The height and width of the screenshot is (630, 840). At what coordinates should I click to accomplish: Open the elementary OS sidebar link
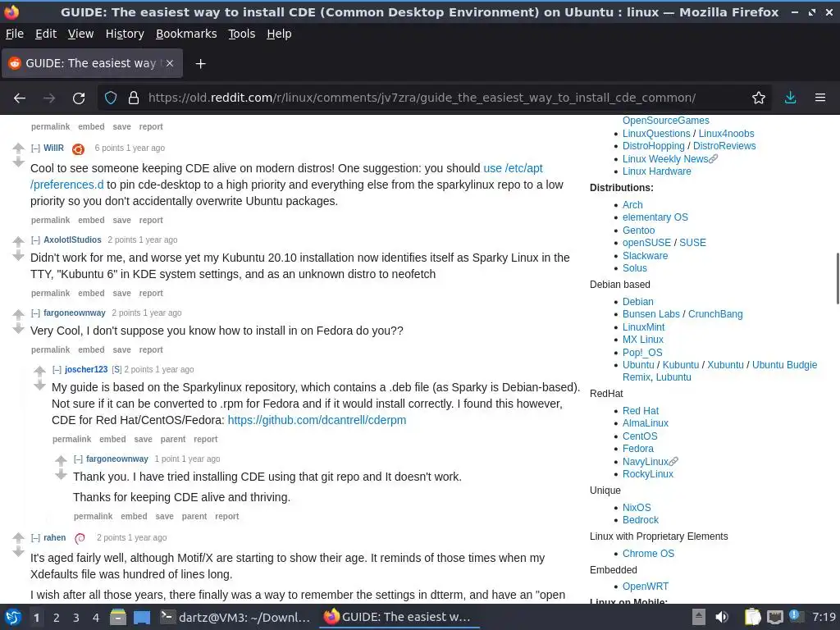(655, 217)
